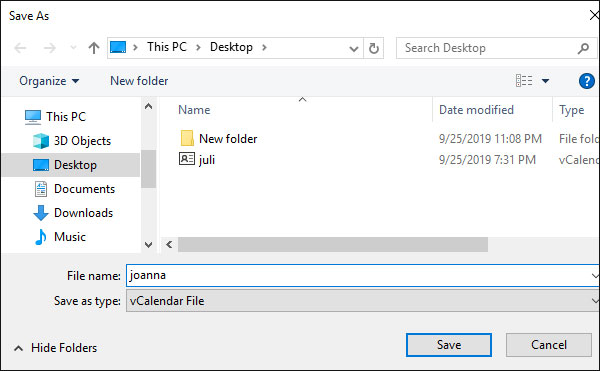Click the juli file's card icon
Viewport: 600px width, 371px height.
pos(187,159)
